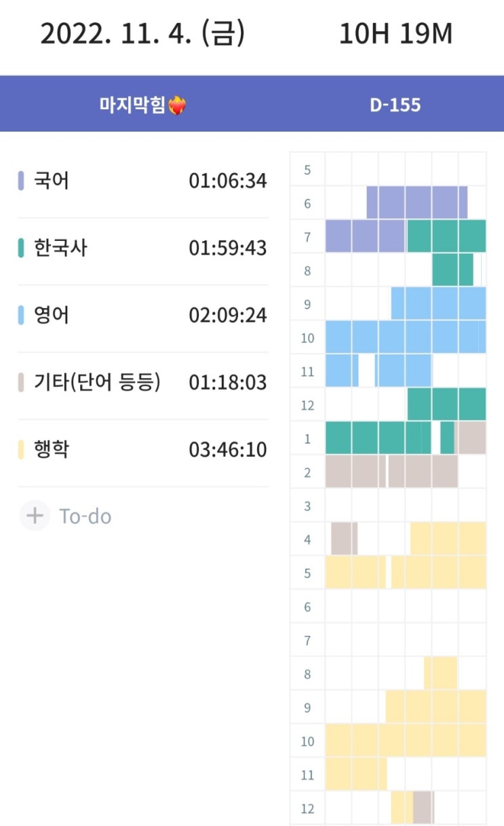Tap the 마지막힘 banner title
The height and width of the screenshot is (826, 504).
(x=133, y=105)
